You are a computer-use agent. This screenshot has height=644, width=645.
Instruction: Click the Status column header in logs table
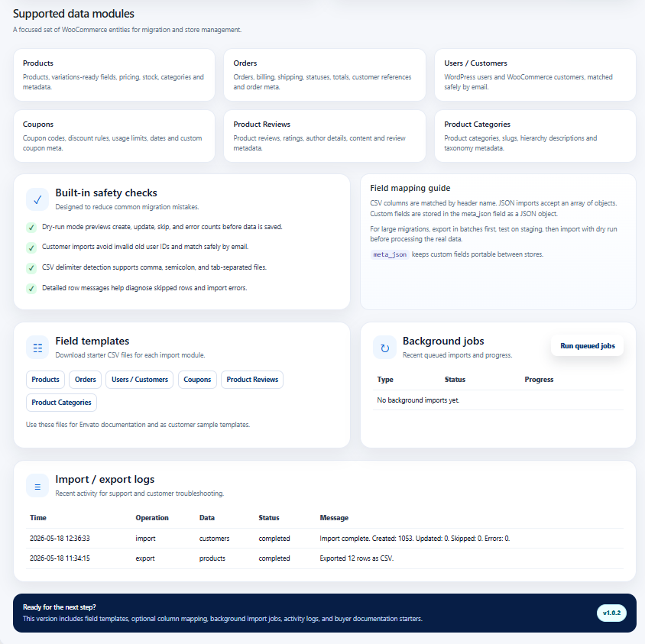tap(268, 518)
